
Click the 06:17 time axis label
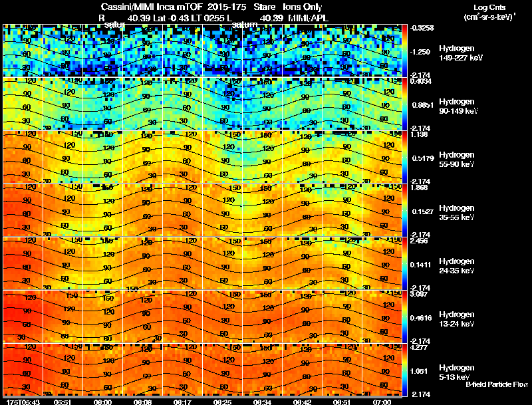pos(182,402)
